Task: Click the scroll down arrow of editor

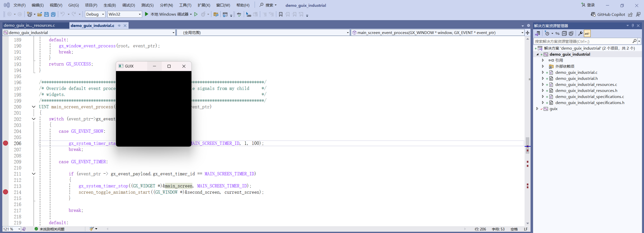Action: tap(528, 223)
